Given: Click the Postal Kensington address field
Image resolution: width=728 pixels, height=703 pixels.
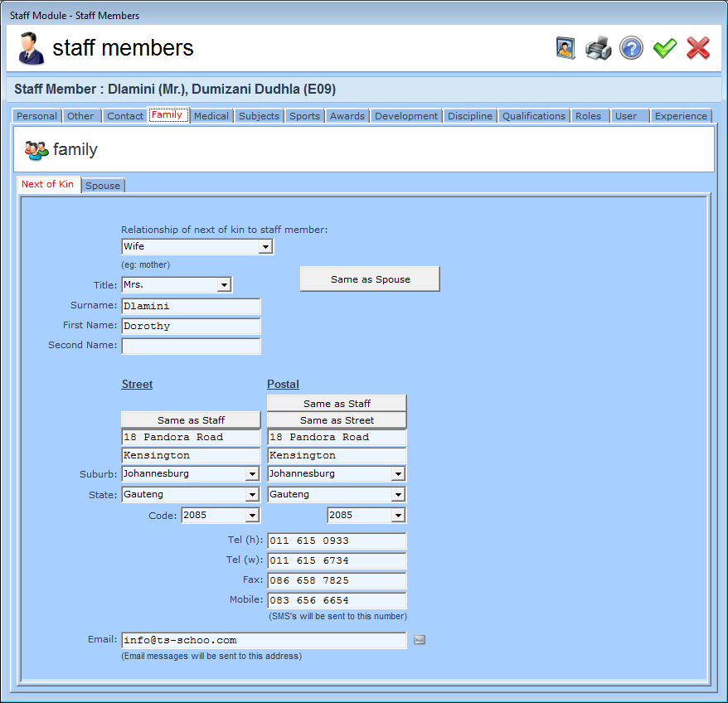Looking at the screenshot, I should [x=337, y=455].
